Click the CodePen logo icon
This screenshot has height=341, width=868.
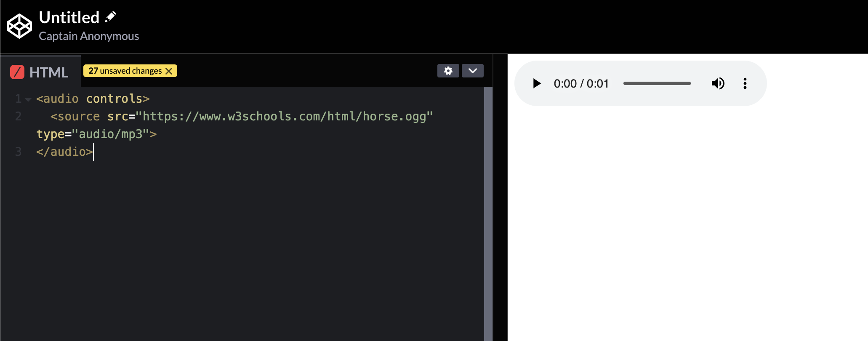pyautogui.click(x=19, y=26)
